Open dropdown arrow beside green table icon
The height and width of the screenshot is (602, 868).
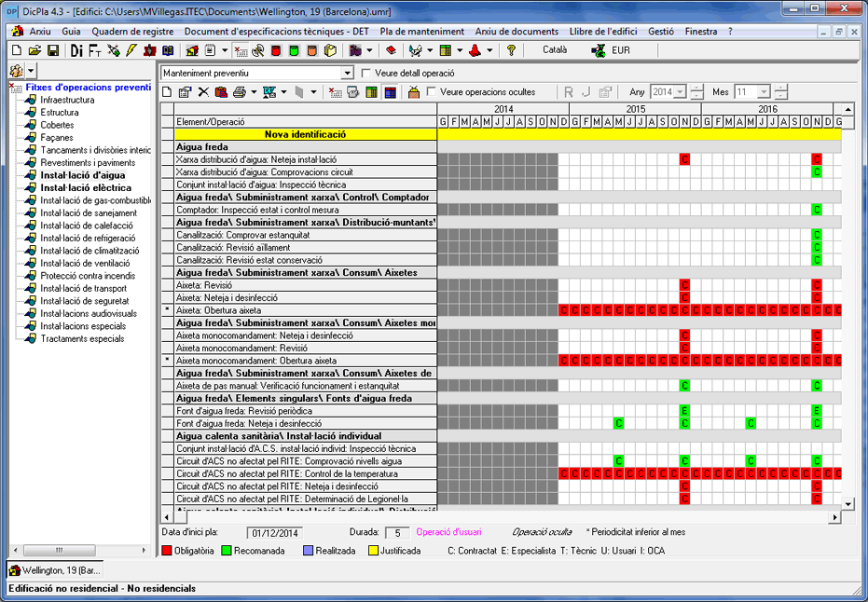click(x=460, y=51)
